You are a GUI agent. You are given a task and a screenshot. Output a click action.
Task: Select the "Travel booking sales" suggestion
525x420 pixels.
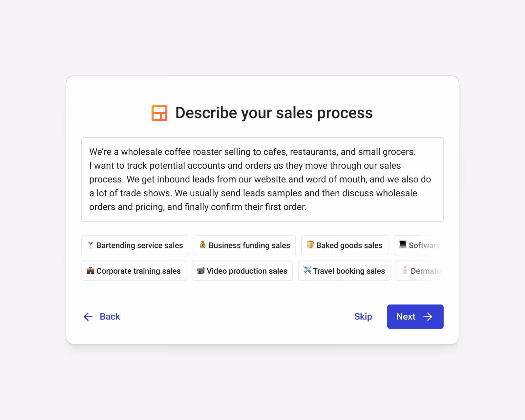(x=344, y=271)
